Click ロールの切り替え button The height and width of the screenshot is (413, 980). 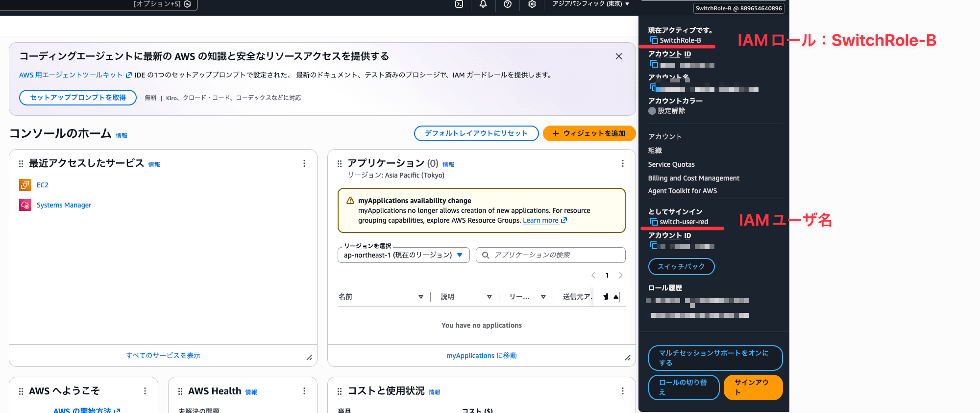point(684,387)
